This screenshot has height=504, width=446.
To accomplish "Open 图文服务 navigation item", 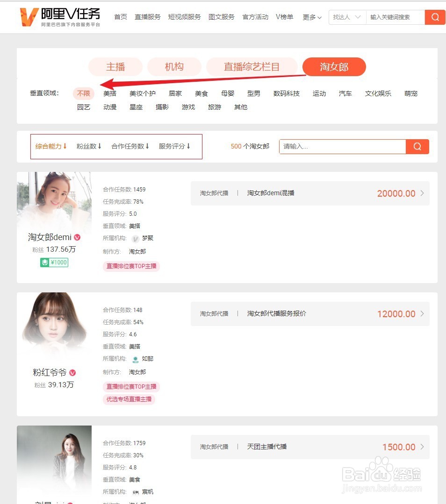I will point(222,17).
